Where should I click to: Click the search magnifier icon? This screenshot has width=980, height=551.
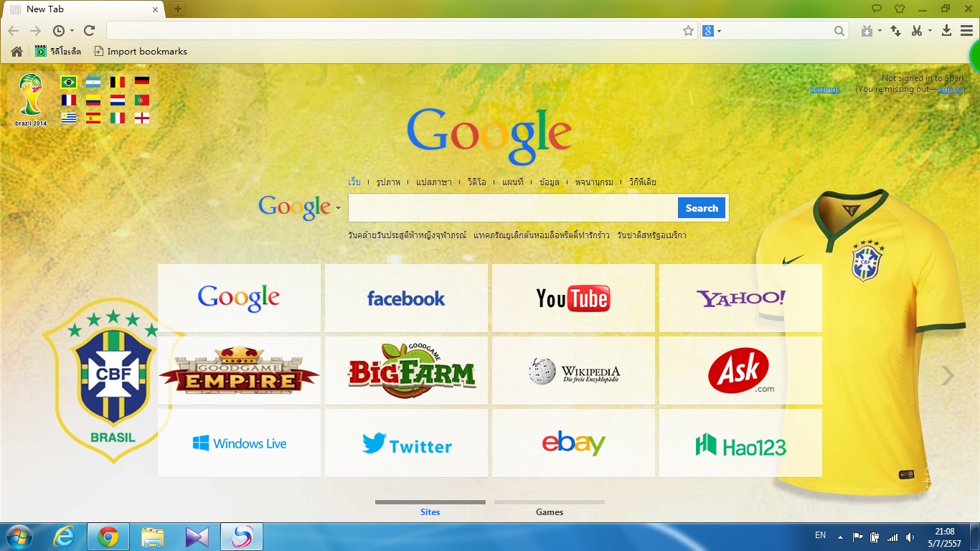click(x=839, y=31)
